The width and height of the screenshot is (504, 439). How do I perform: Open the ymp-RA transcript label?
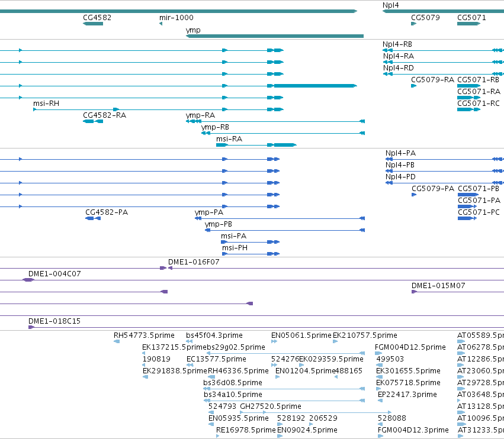[200, 115]
